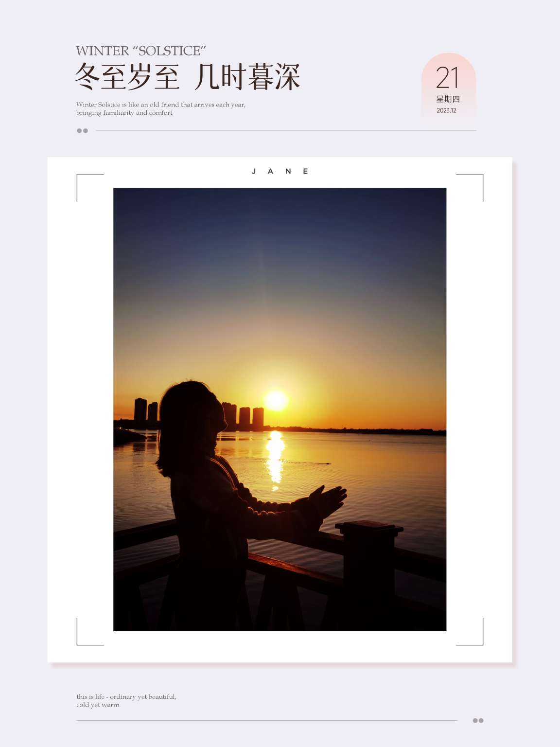This screenshot has height=747, width=560.
Task: Select the Chinese title 冬至岁至 几时暮深
Action: click(x=188, y=77)
